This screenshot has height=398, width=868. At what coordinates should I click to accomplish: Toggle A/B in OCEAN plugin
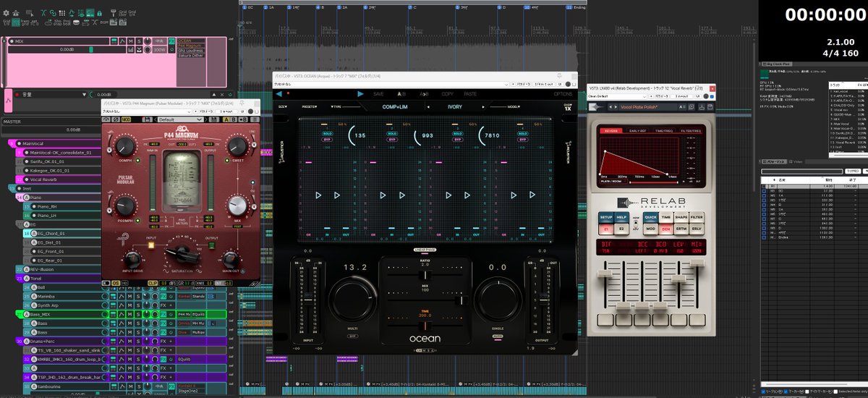tap(401, 94)
